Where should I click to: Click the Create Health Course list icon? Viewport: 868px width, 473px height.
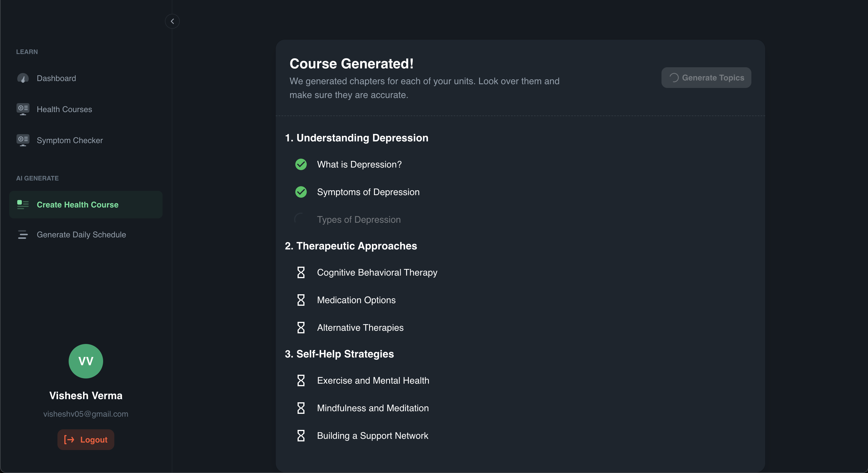coord(23,204)
